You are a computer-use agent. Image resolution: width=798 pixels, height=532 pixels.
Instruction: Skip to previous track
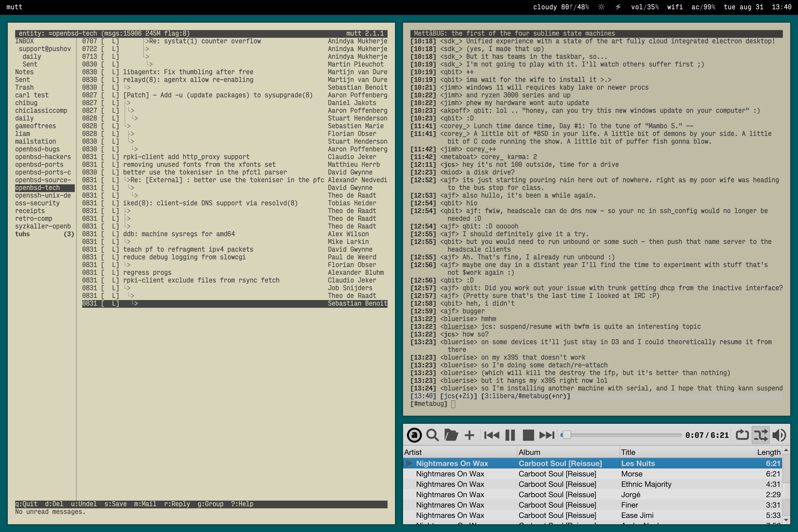[491, 435]
